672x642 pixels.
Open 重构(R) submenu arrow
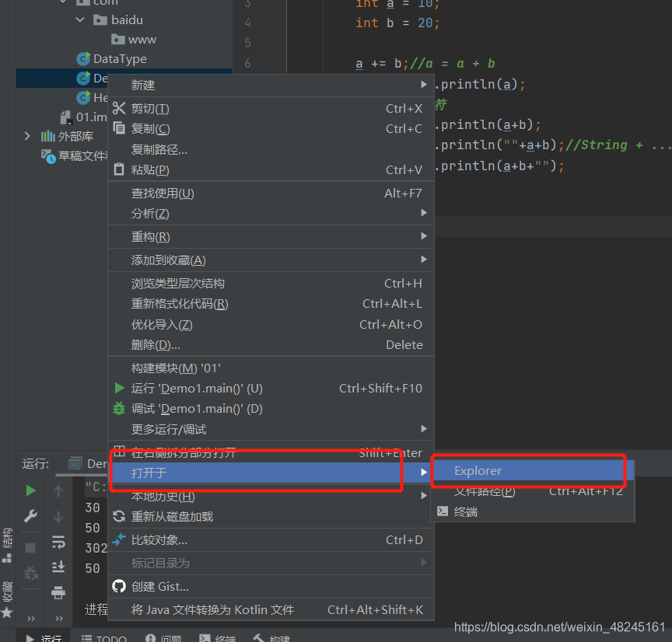pos(424,236)
